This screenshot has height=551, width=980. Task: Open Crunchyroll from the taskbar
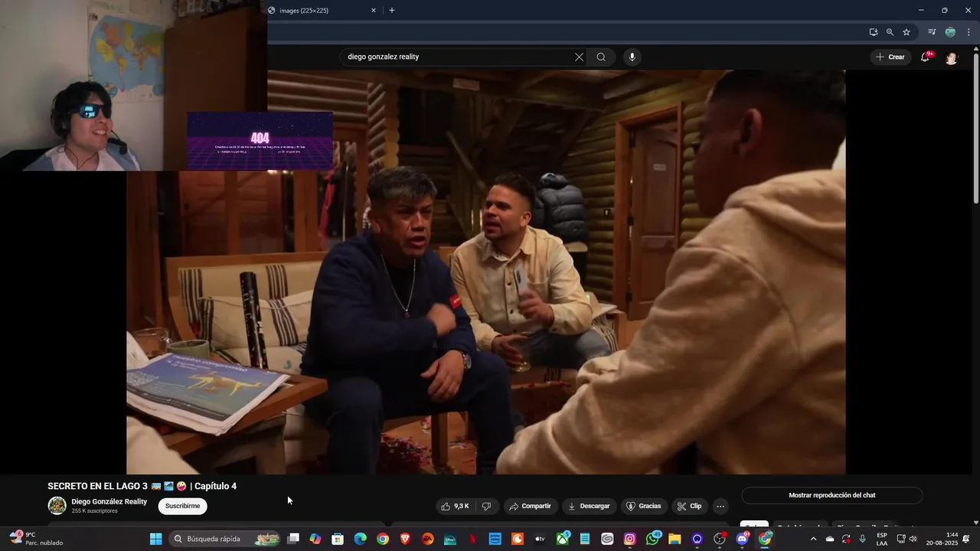518,539
